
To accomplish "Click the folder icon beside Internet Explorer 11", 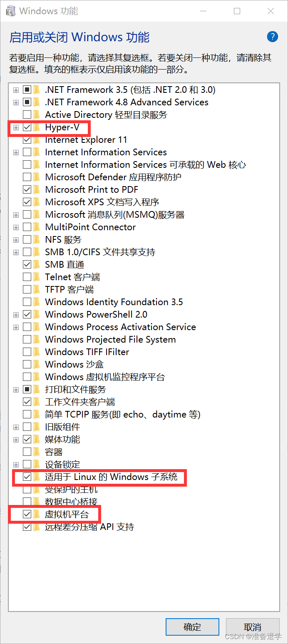I will [x=37, y=140].
